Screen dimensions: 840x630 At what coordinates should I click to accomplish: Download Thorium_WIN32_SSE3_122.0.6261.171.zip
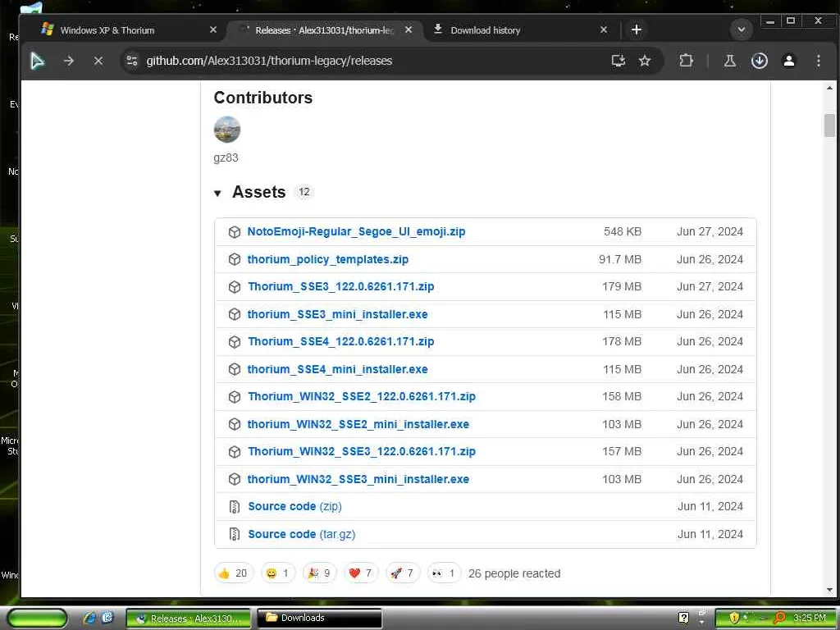(362, 452)
